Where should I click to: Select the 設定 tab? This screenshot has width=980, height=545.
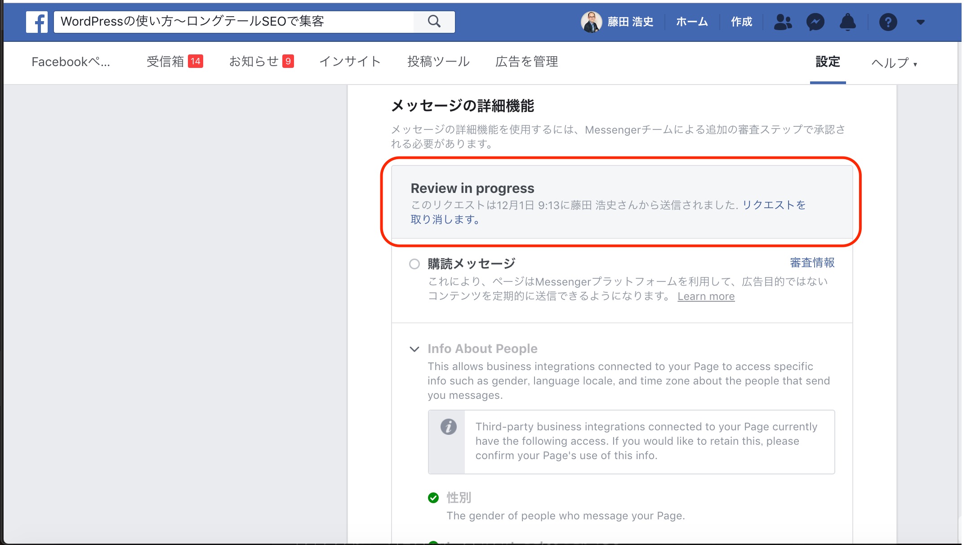828,62
